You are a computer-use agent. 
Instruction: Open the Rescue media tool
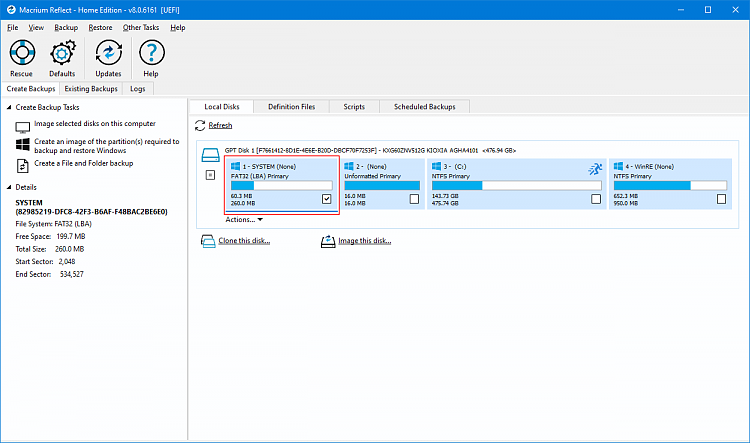click(22, 53)
